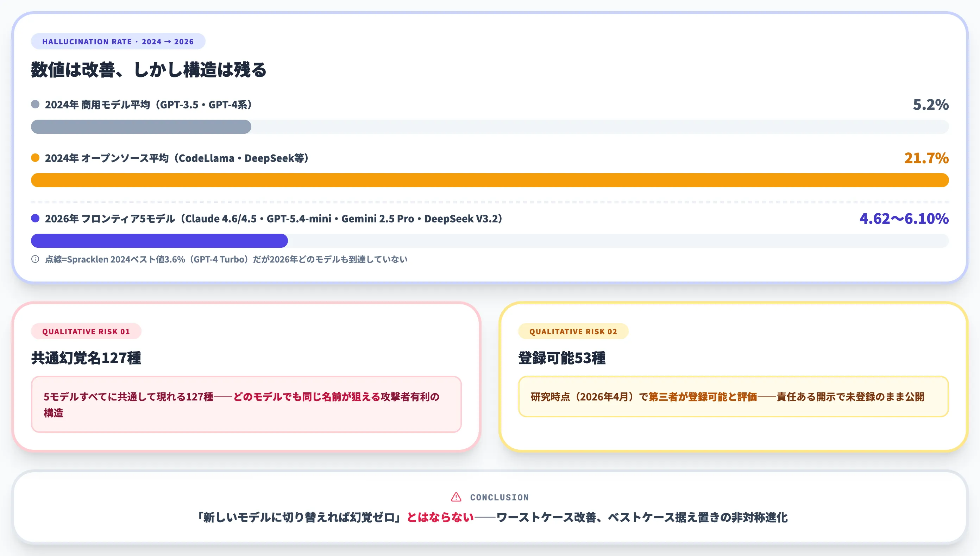Click the gray dot beside 2024年 商用モデル平均

click(x=35, y=104)
